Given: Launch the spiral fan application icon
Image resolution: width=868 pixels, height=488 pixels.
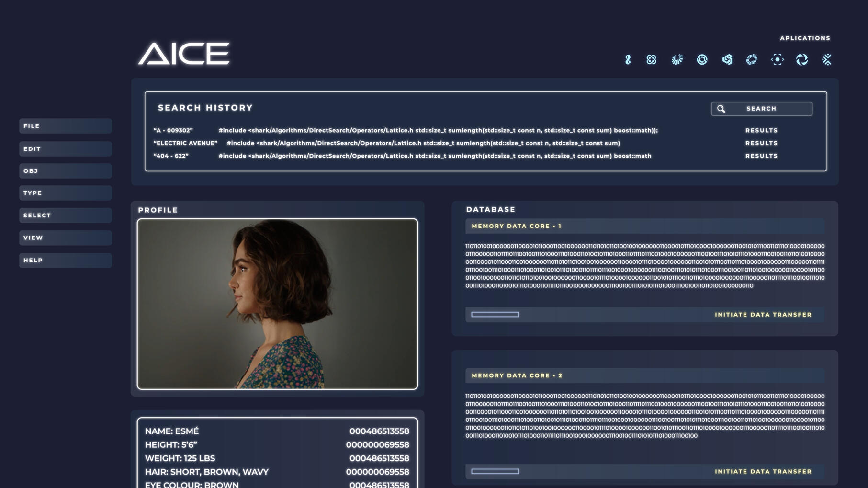Looking at the screenshot, I should tap(677, 59).
